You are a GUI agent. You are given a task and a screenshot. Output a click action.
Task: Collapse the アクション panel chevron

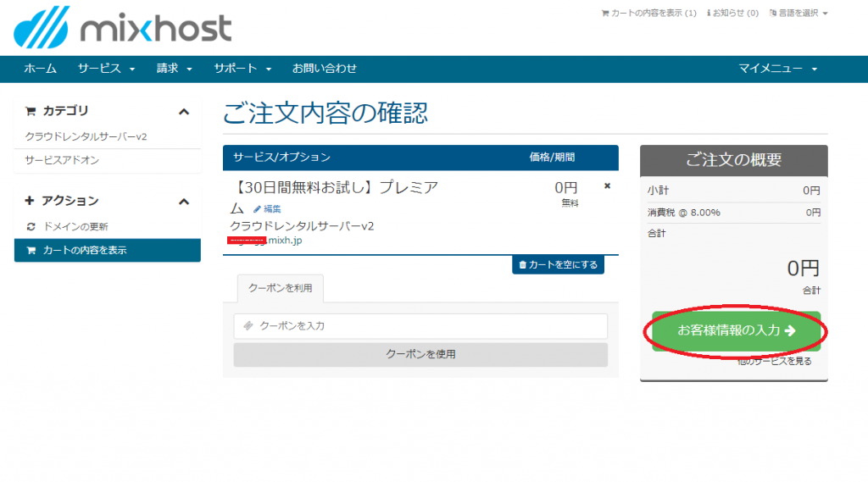[184, 201]
